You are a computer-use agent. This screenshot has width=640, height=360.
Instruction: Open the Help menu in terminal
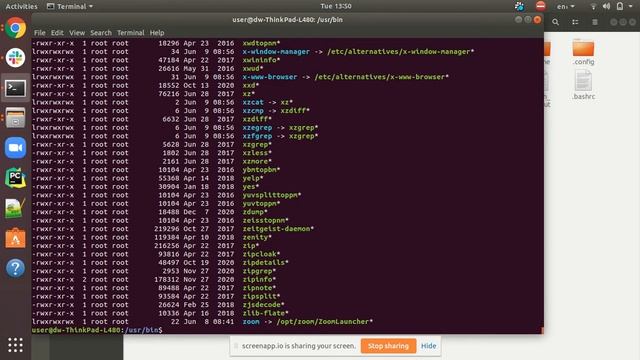pyautogui.click(x=157, y=33)
